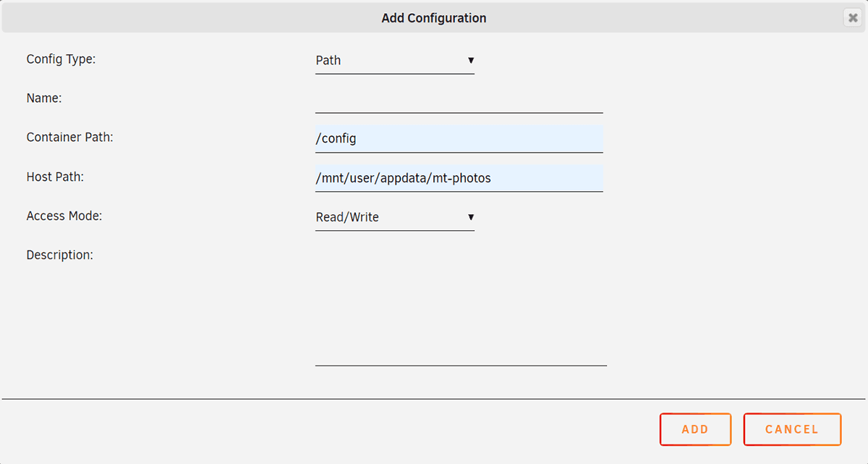Click the Container Path label
The image size is (868, 464).
[x=69, y=138]
